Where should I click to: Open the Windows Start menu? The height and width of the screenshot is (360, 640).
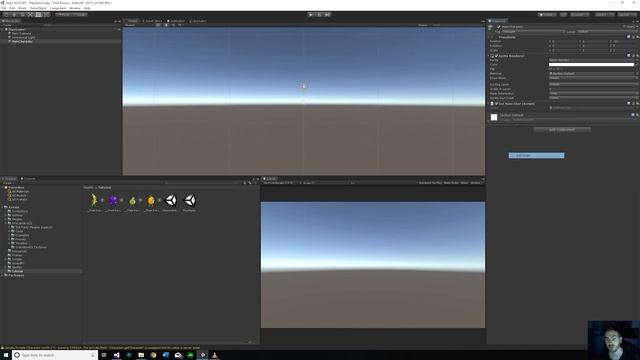[6, 355]
